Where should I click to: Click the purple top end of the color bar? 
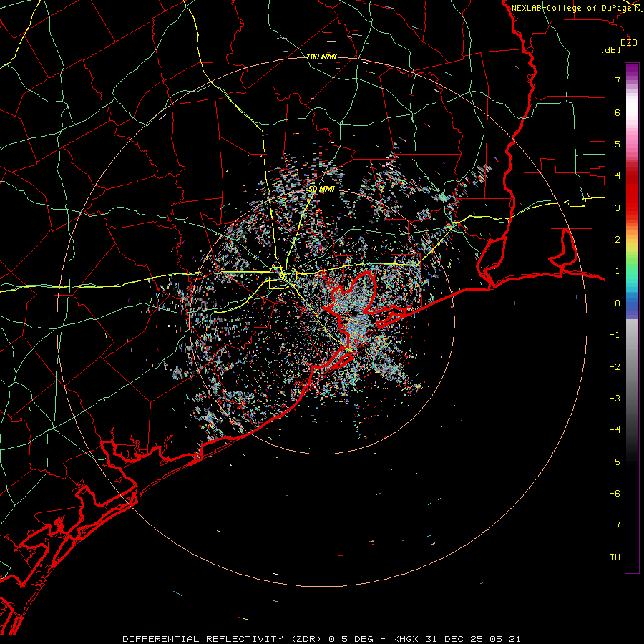pyautogui.click(x=632, y=69)
